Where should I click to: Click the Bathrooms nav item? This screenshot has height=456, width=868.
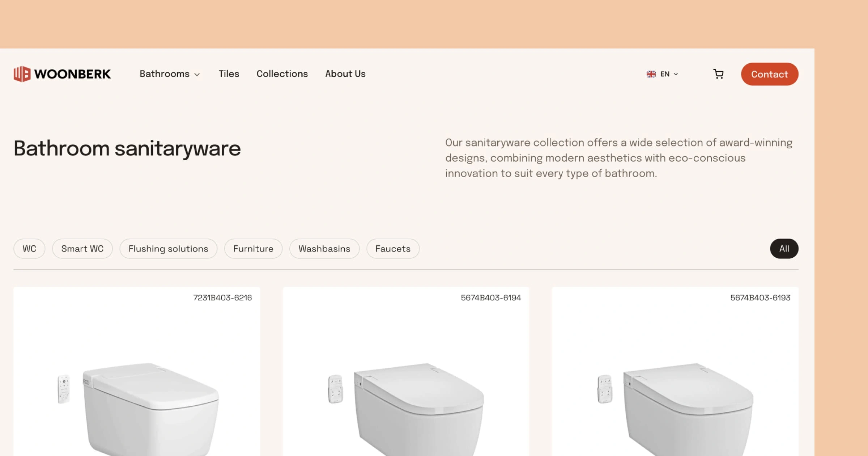[165, 74]
